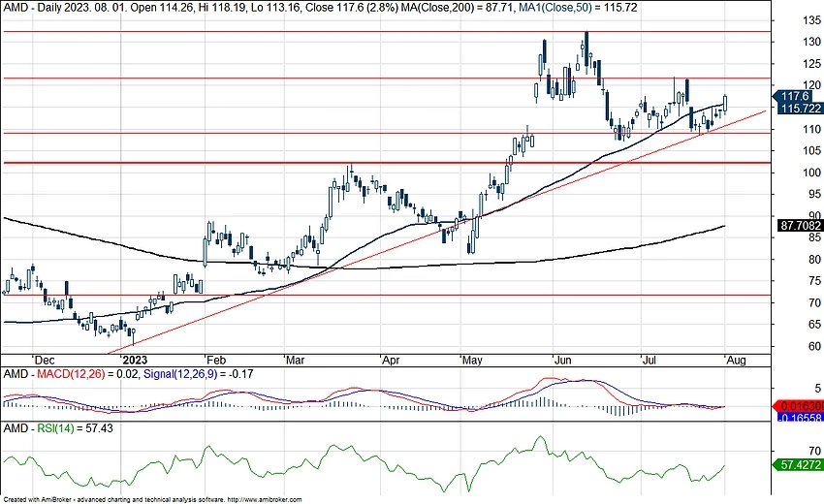Click the 'Dec' date axis label

(x=45, y=361)
